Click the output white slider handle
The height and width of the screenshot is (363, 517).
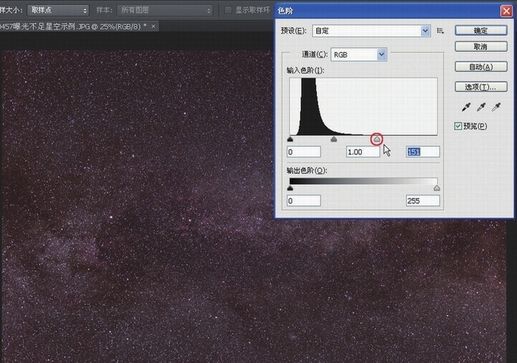[437, 188]
